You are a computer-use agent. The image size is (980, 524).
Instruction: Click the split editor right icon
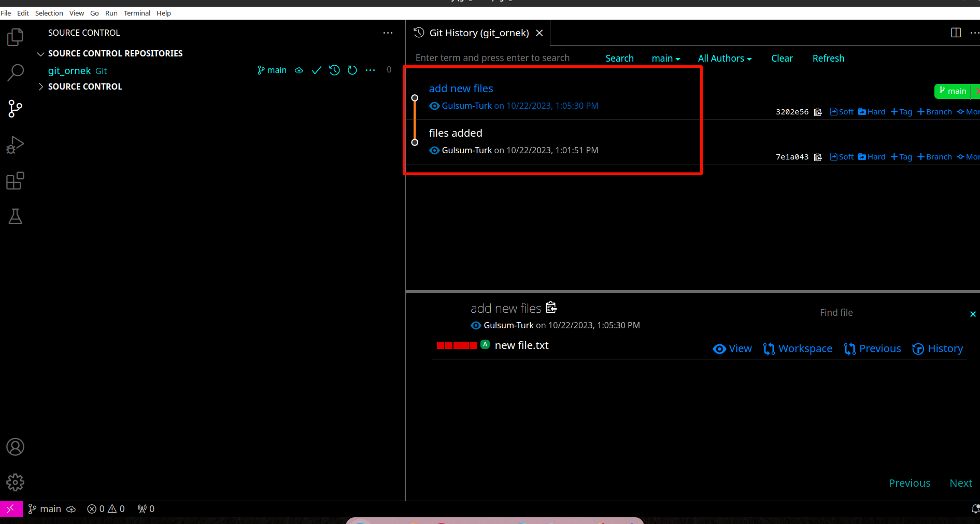(x=956, y=33)
